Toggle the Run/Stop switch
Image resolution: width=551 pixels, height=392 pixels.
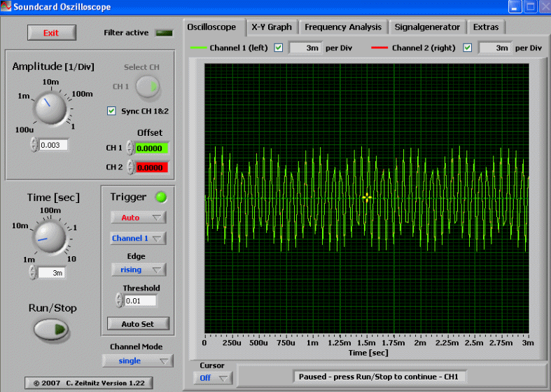tap(51, 329)
